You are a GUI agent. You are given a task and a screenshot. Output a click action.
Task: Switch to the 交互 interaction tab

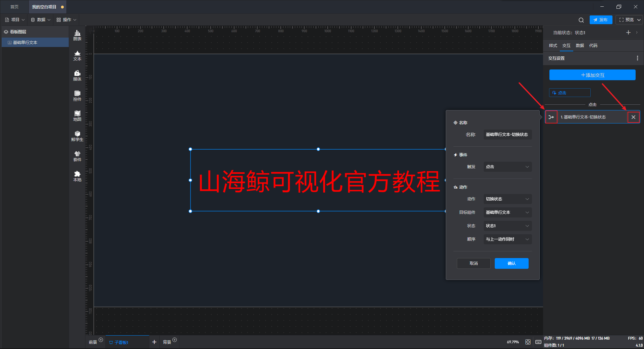click(x=566, y=46)
